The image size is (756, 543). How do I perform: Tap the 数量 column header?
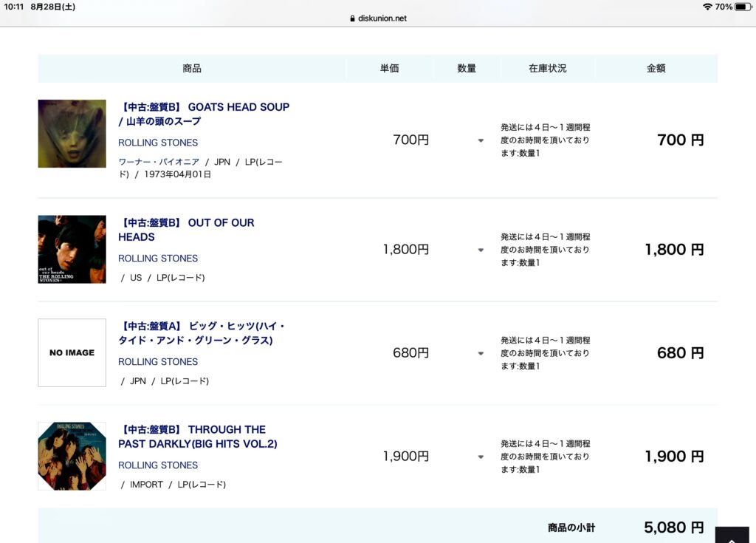click(x=467, y=69)
